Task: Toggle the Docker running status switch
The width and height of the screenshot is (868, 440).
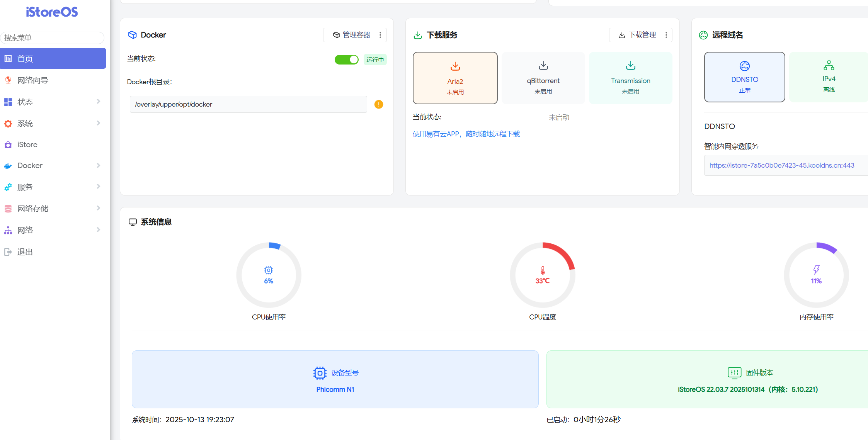Action: 346,59
